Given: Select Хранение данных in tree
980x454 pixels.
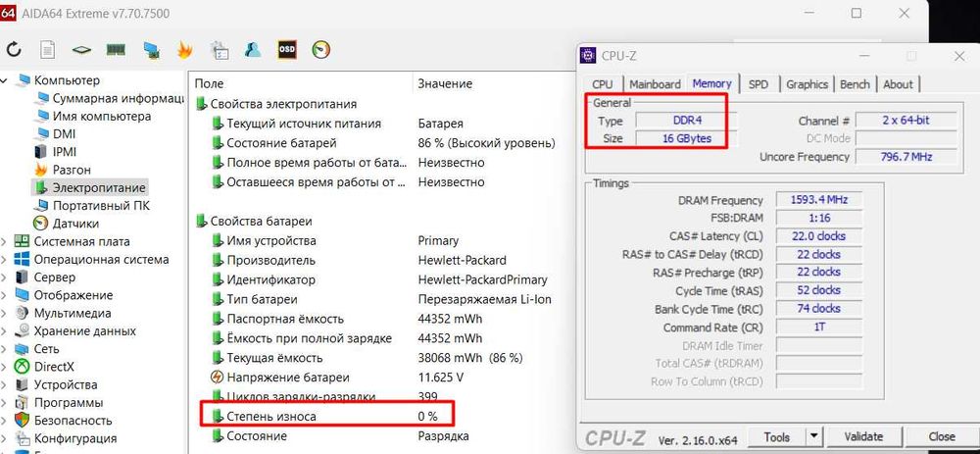Looking at the screenshot, I should (84, 330).
